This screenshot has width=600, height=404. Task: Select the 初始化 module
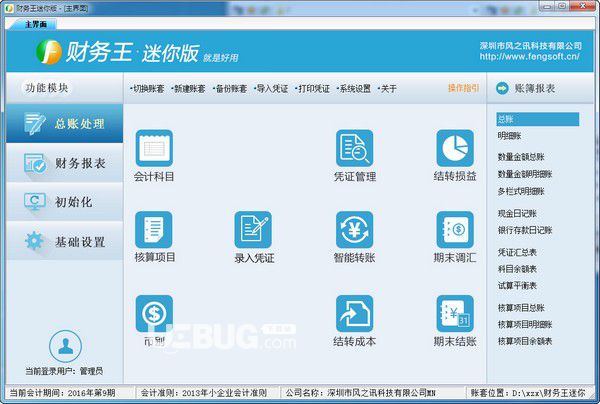point(64,202)
